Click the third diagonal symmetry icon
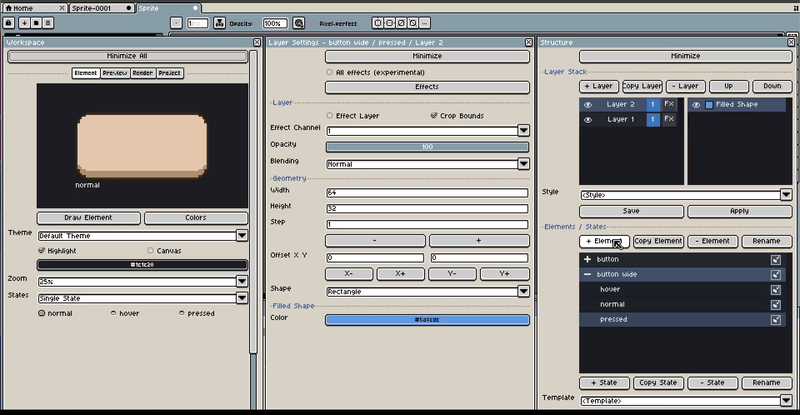 point(401,23)
